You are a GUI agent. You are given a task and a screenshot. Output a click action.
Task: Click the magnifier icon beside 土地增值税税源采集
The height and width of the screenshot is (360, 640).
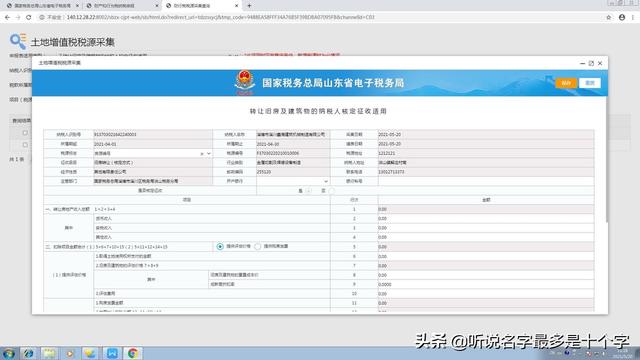point(18,42)
